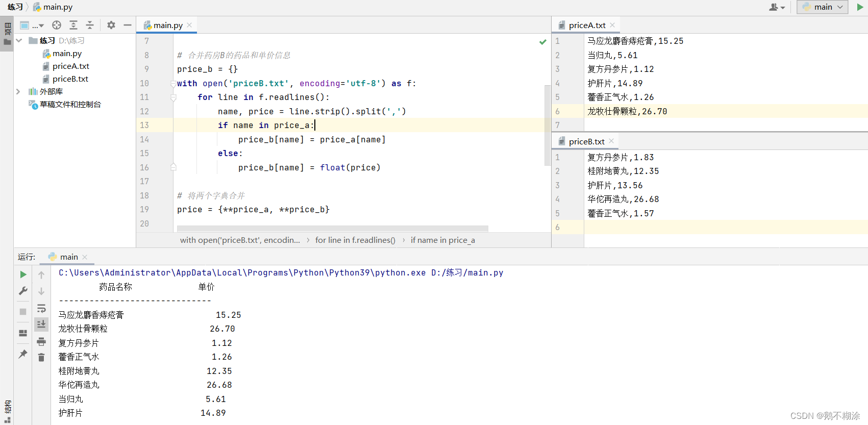Click console output row '桂附地黄丸 12.35'
Image resolution: width=868 pixels, height=425 pixels.
[x=145, y=371]
